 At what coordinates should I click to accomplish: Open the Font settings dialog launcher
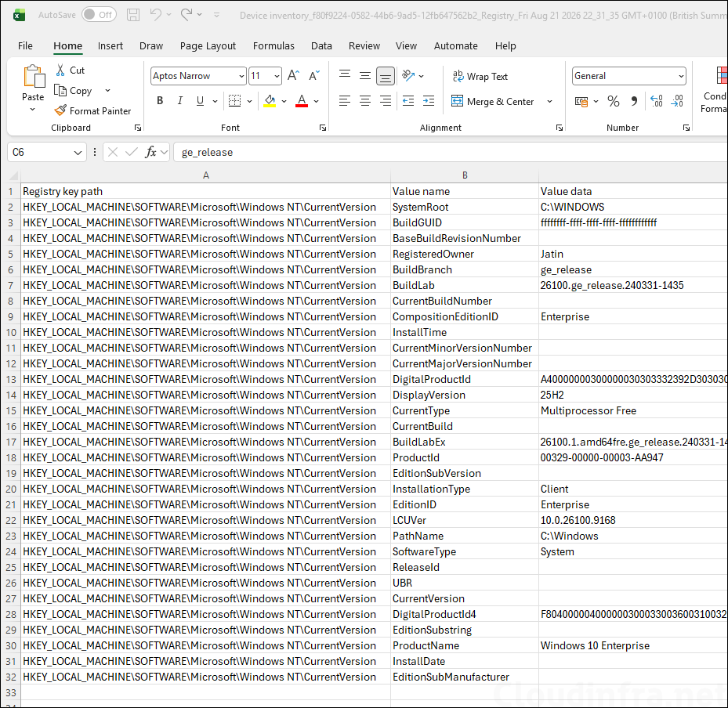coord(323,128)
